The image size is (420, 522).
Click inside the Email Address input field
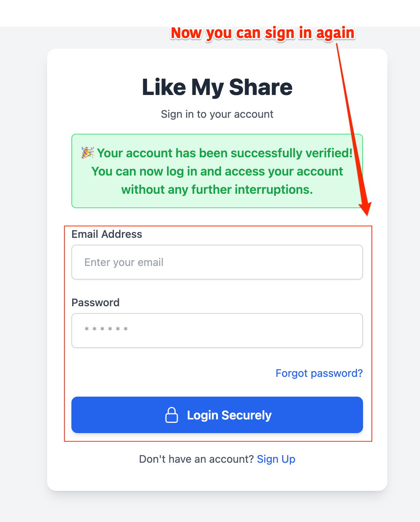[x=217, y=262]
